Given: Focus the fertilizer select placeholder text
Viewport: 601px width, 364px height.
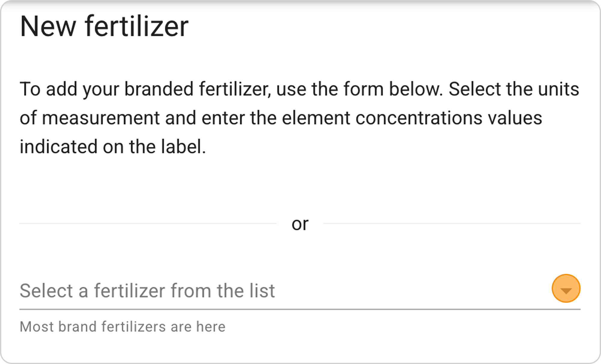Looking at the screenshot, I should [147, 291].
